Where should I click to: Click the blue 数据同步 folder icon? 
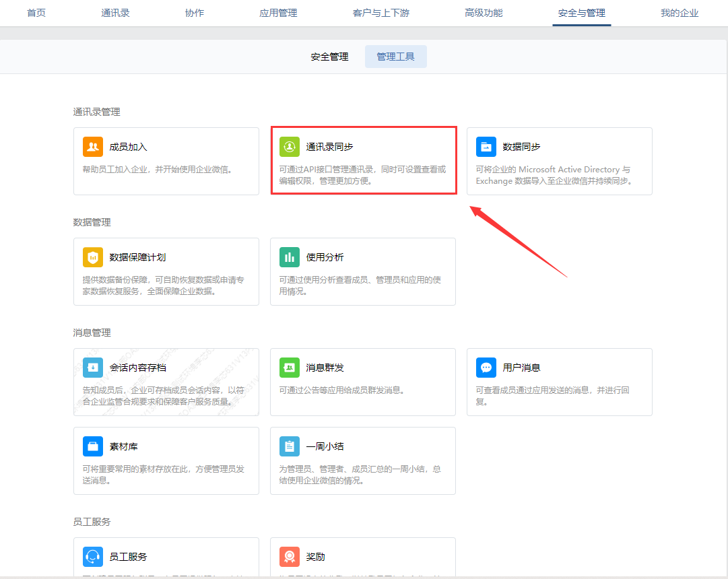click(486, 147)
